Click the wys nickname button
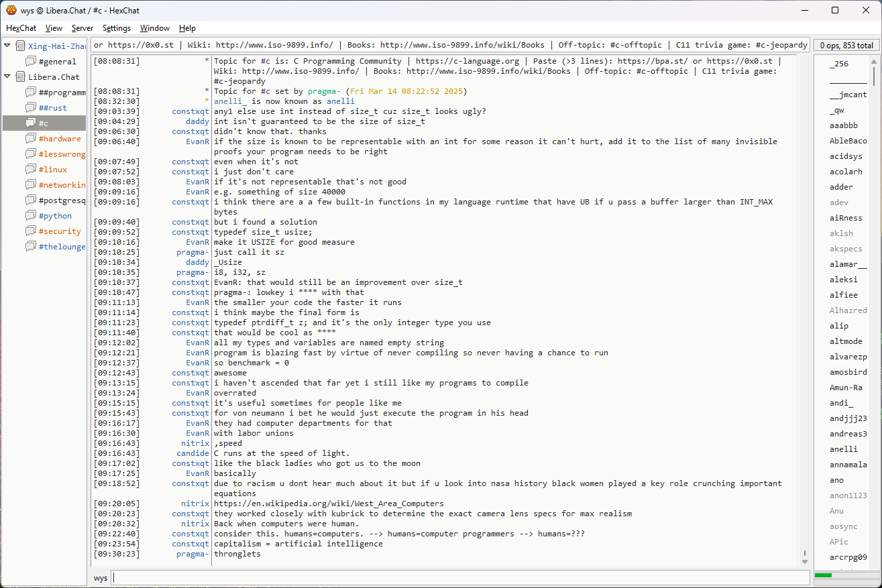 101,578
